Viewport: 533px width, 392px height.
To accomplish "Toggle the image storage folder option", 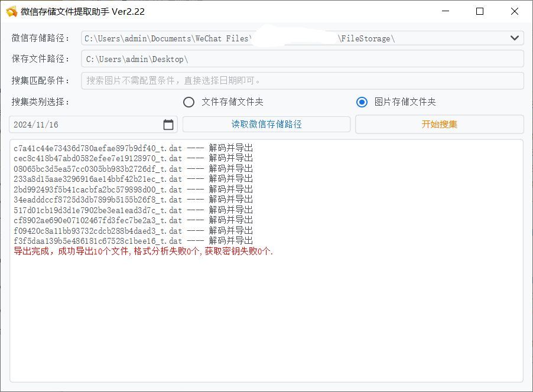I will point(360,102).
